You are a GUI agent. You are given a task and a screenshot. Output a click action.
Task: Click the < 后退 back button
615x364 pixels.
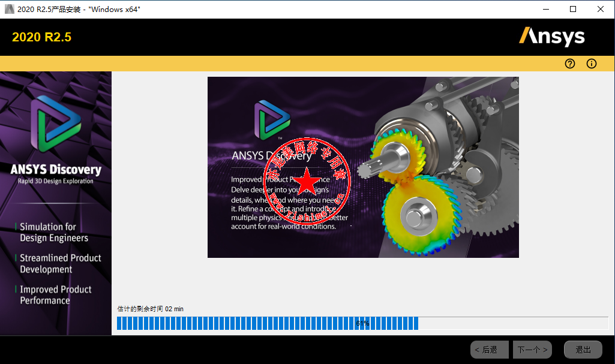tap(490, 350)
